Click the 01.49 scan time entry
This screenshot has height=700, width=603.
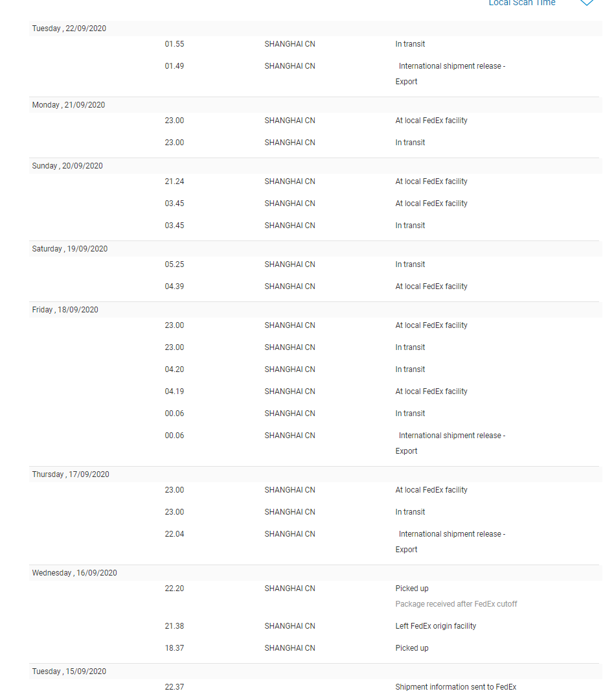click(174, 66)
